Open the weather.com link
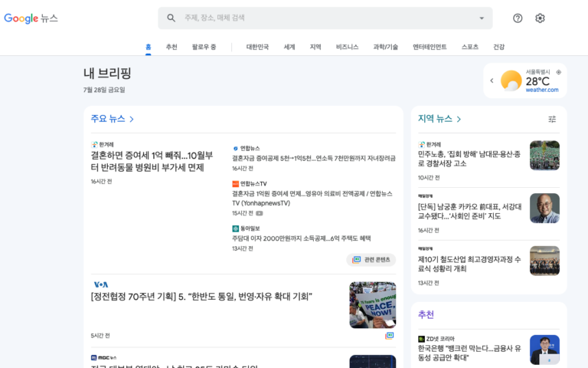Screen dimensions: 588x368 542,90
